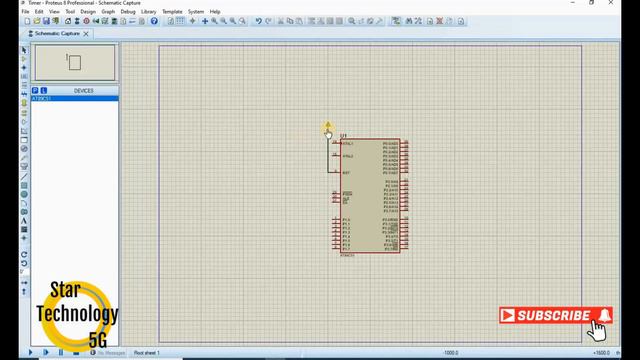
Task: Click New Project toolbar icon
Action: tap(27, 21)
